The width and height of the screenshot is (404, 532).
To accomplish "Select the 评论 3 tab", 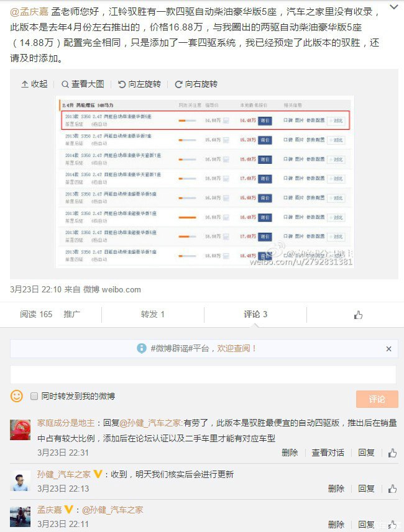I will (255, 314).
